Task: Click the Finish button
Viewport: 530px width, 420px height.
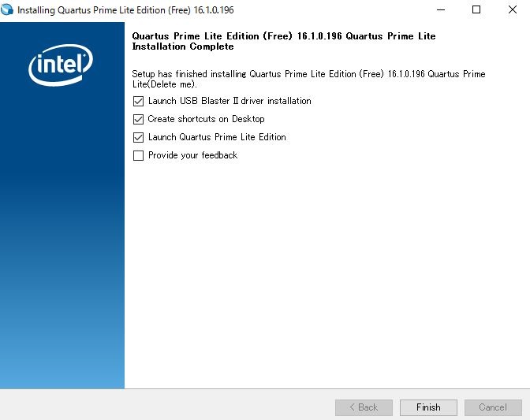Action: [428, 407]
